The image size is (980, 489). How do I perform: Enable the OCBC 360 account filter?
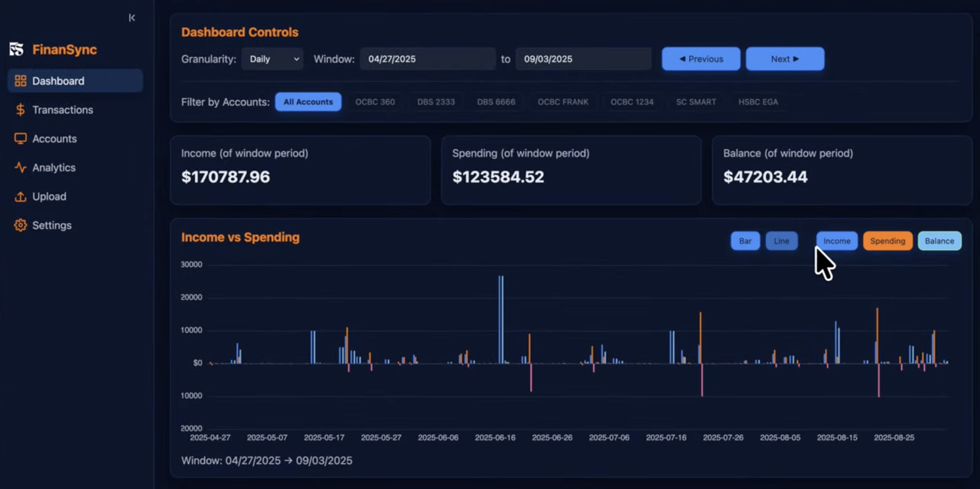click(x=375, y=102)
